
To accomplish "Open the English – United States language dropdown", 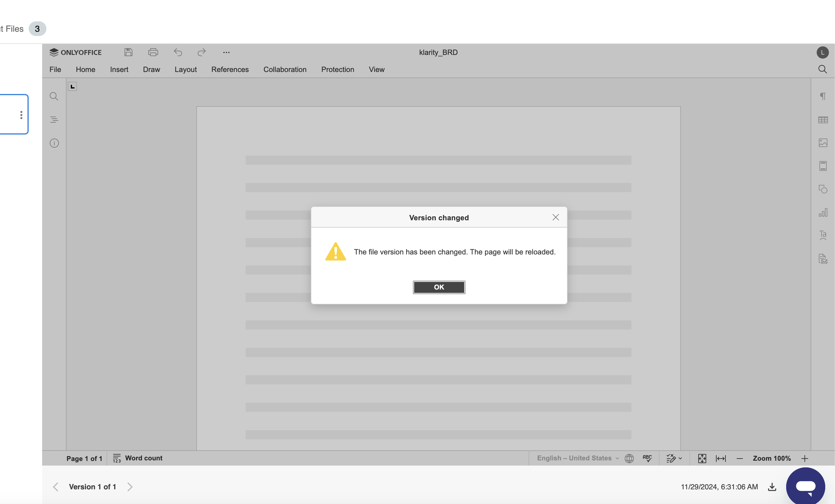I will point(578,458).
